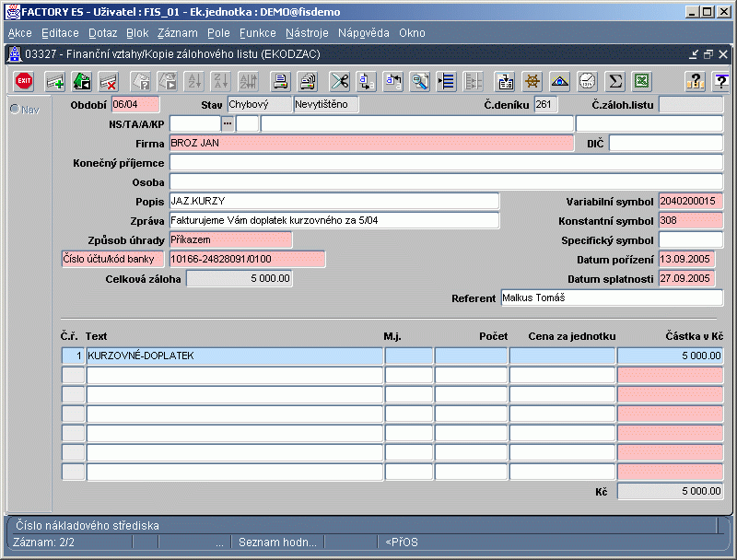737x560 pixels.
Task: Click the empty DIČ field
Action: pyautogui.click(x=666, y=143)
